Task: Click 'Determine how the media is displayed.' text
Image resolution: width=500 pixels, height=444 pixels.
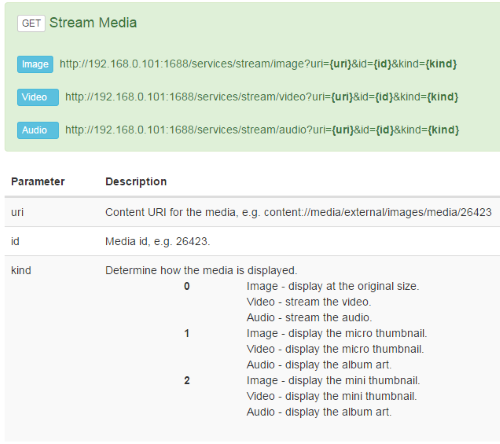Action: point(201,270)
